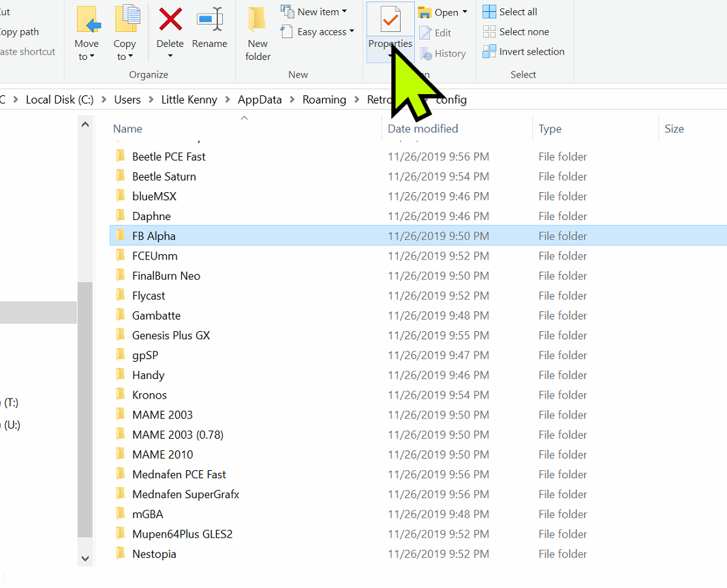Image resolution: width=727 pixels, height=588 pixels.
Task: Click the FCEUmm folder icon
Action: tap(120, 256)
